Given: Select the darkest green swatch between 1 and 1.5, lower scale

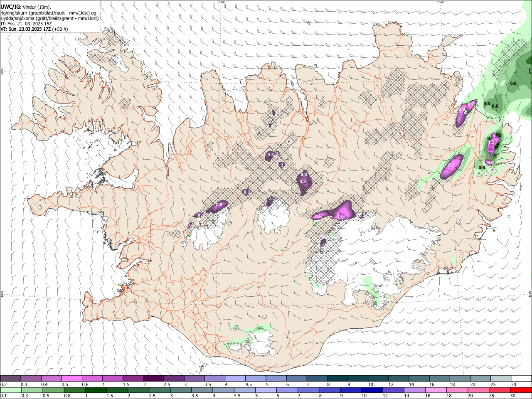Looking at the screenshot, I should [x=96, y=390].
